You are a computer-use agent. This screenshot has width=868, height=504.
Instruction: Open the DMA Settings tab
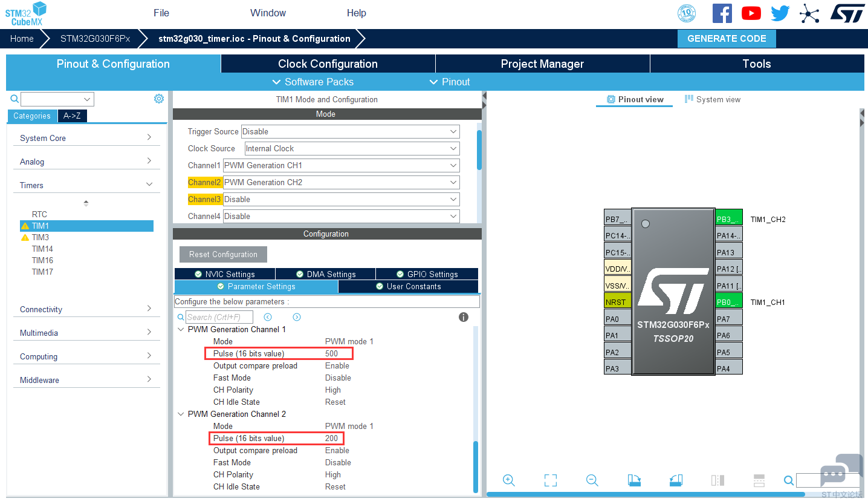click(x=325, y=274)
